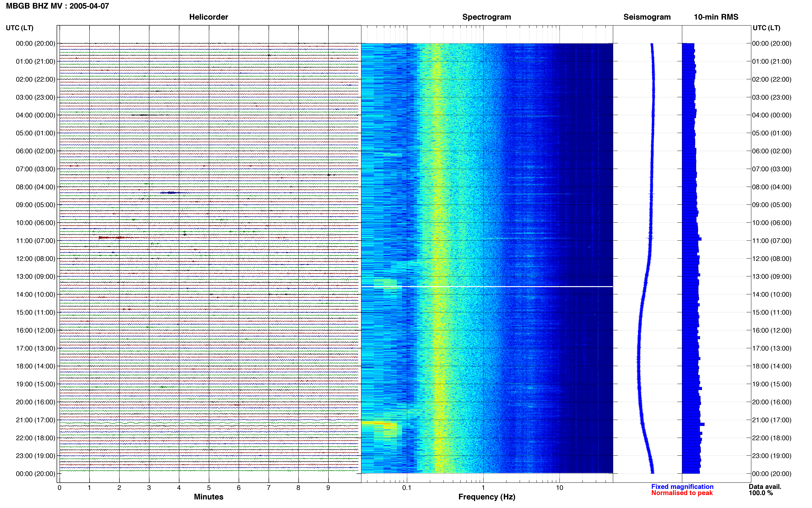
Task: Click the "0.1" frequency axis tick label
Action: [x=407, y=487]
